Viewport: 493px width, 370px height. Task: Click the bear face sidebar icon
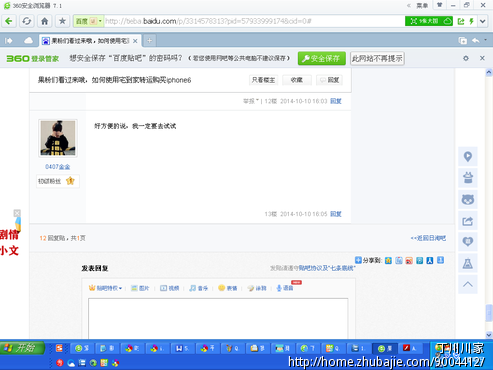(468, 199)
